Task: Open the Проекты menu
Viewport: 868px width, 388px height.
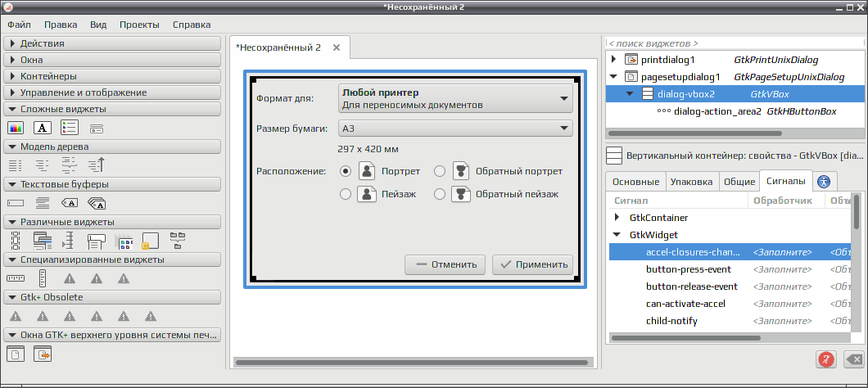Action: tap(139, 25)
